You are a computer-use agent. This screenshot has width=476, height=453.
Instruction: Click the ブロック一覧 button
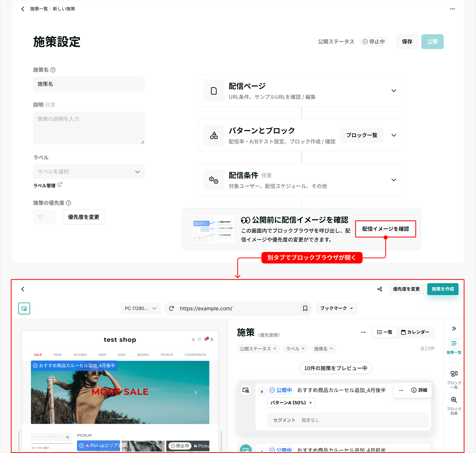pos(362,135)
